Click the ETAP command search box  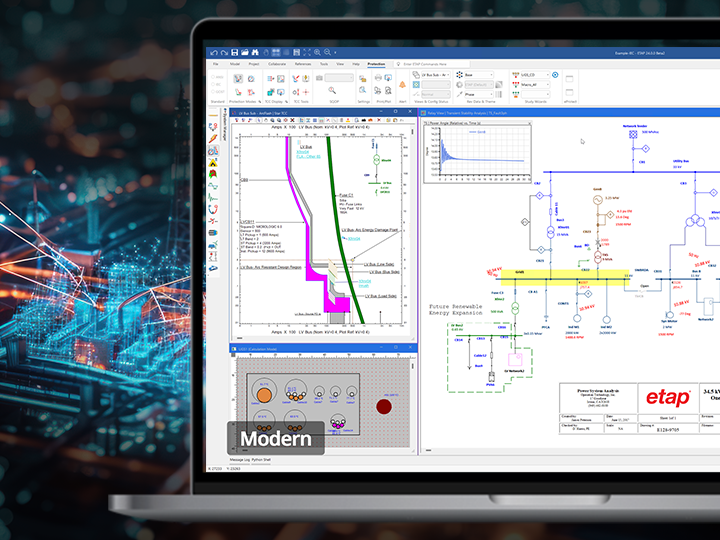(x=437, y=63)
